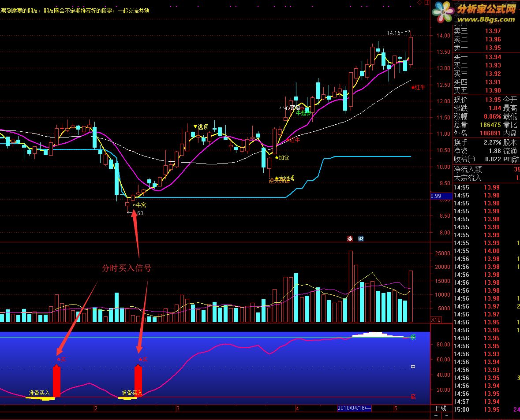The image size is (520, 420).
Task: Click the 80.00 indicator axis label
Action: 443,345
